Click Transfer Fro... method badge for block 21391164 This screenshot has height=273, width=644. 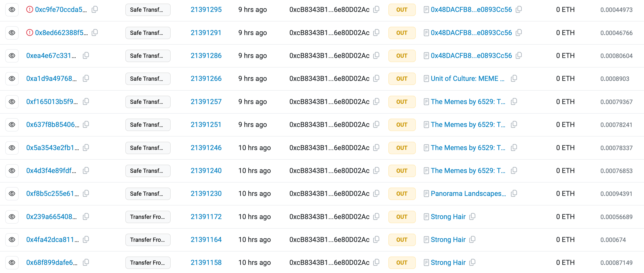point(148,240)
